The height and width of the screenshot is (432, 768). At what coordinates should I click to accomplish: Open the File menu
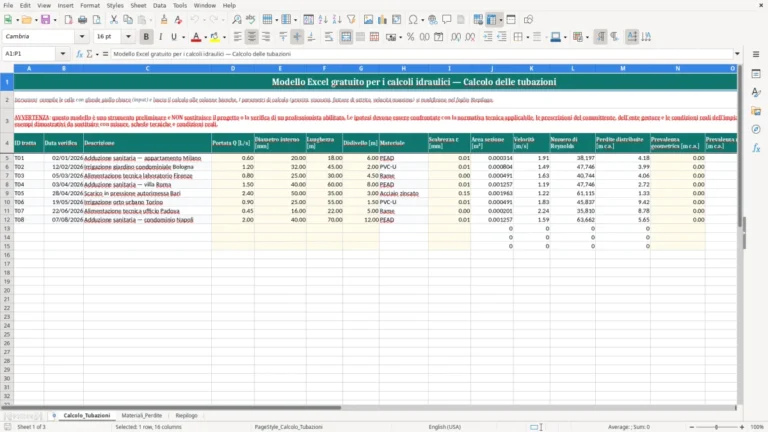pos(8,5)
